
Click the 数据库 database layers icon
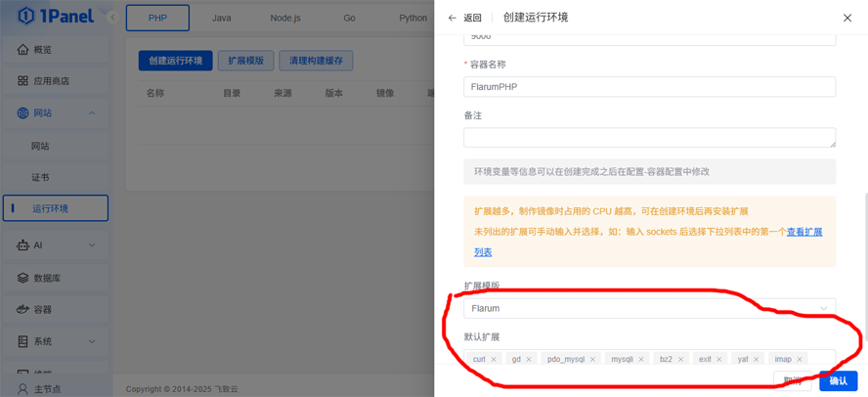(22, 278)
